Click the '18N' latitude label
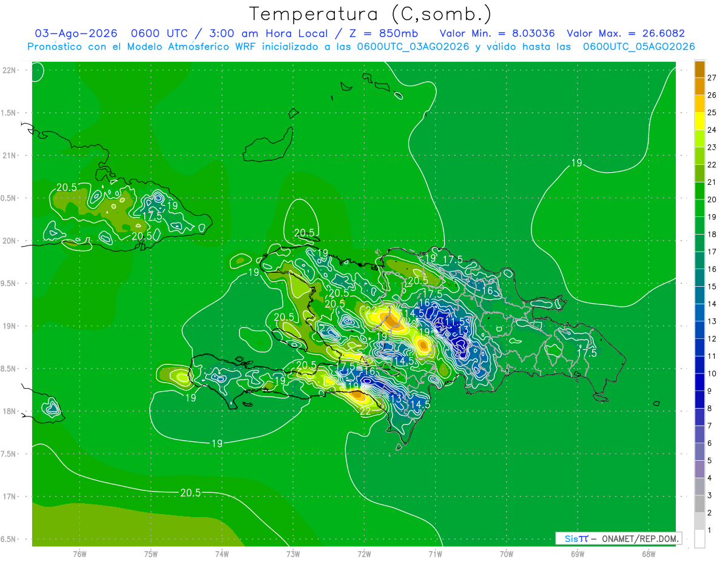The width and height of the screenshot is (728, 562). [x=9, y=411]
